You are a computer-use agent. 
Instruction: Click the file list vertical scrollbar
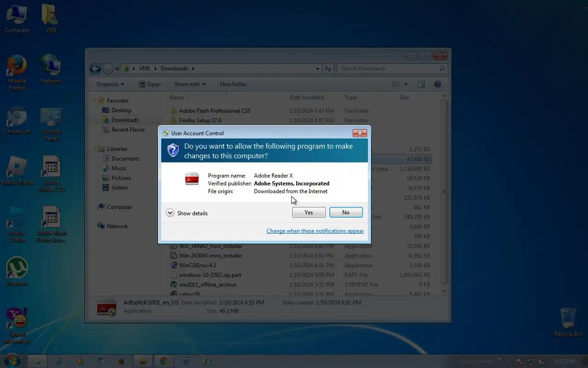444,192
